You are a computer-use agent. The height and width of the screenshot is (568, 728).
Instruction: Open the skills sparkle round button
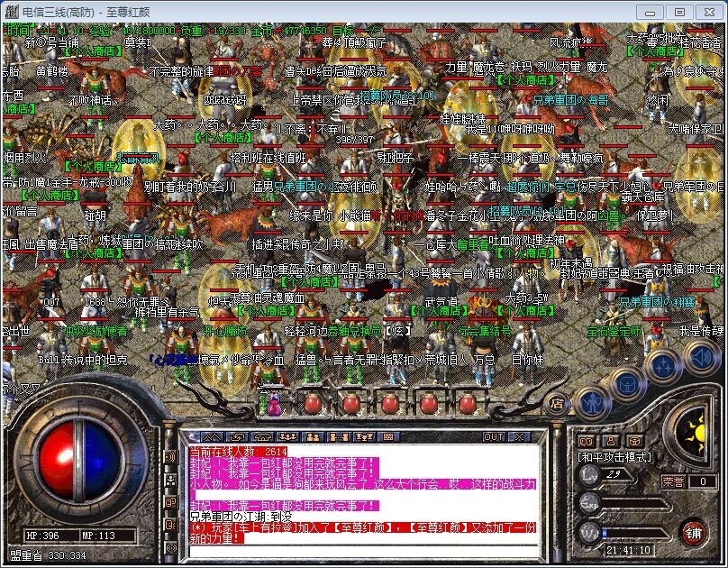664,366
